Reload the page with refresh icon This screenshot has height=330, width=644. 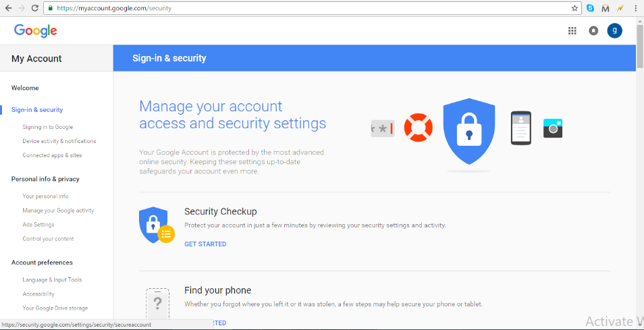pyautogui.click(x=35, y=8)
